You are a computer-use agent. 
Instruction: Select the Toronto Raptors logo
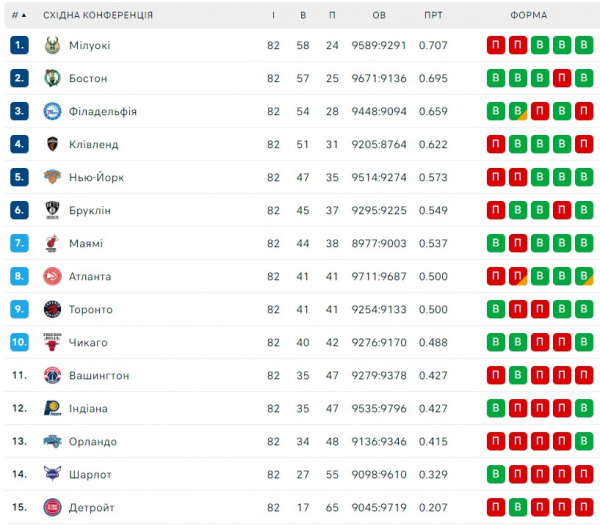(52, 309)
